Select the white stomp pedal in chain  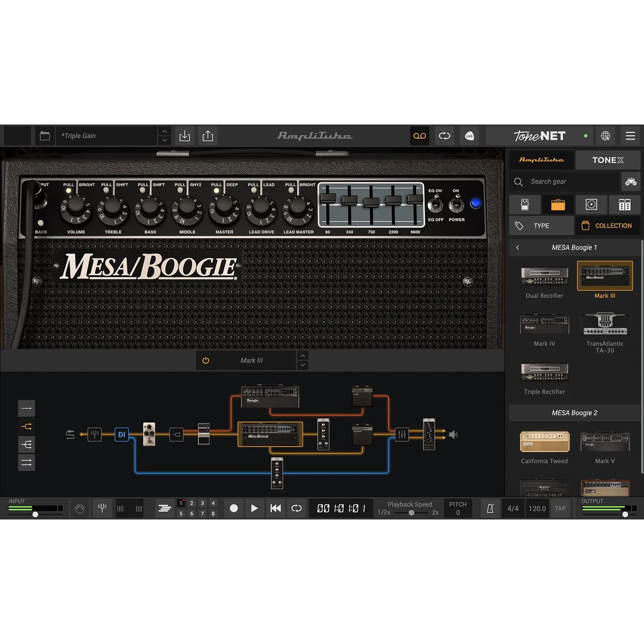[x=149, y=434]
